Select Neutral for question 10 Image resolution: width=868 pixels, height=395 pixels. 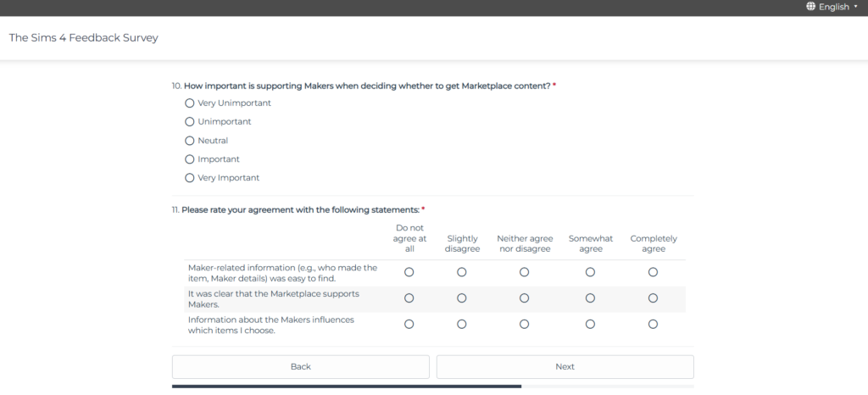[x=190, y=141]
